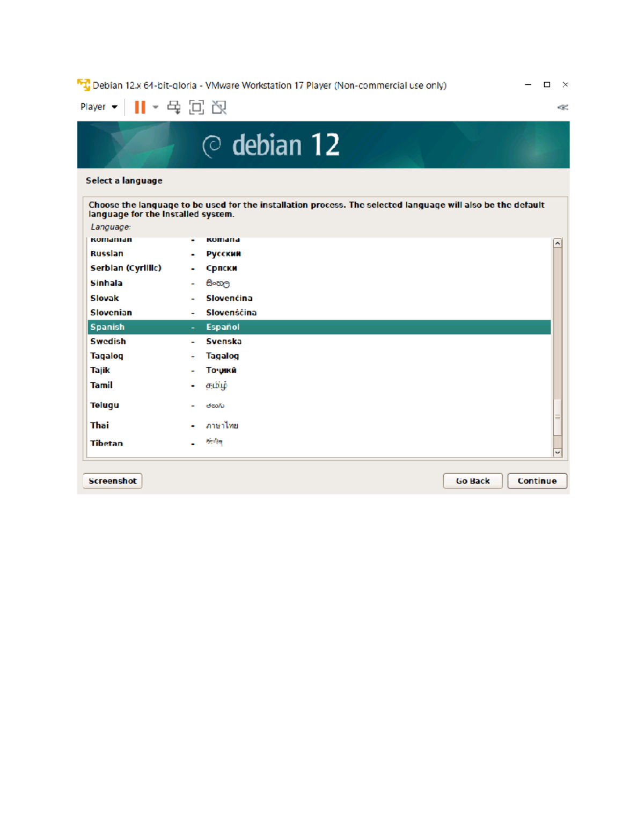This screenshot has width=644, height=834.
Task: Suspend the virtual machine using pause icon
Action: (x=140, y=107)
